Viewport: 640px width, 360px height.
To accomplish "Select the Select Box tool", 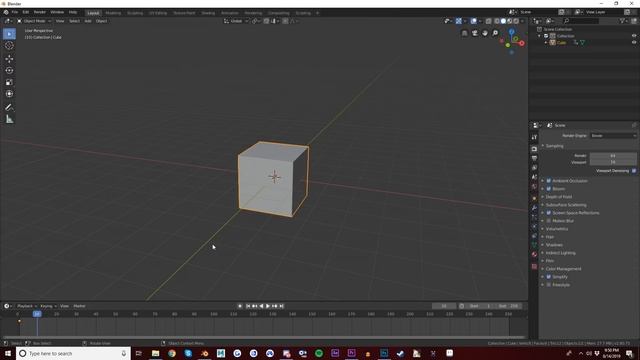I will [9, 34].
